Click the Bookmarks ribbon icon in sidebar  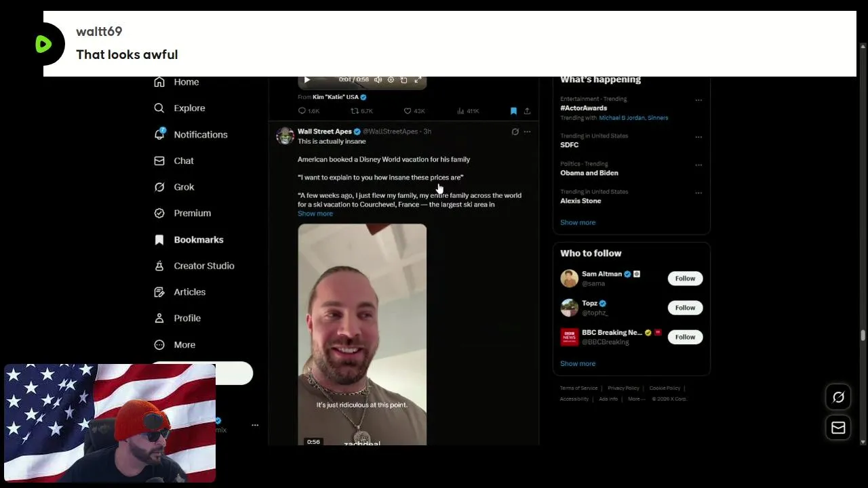pyautogui.click(x=159, y=239)
